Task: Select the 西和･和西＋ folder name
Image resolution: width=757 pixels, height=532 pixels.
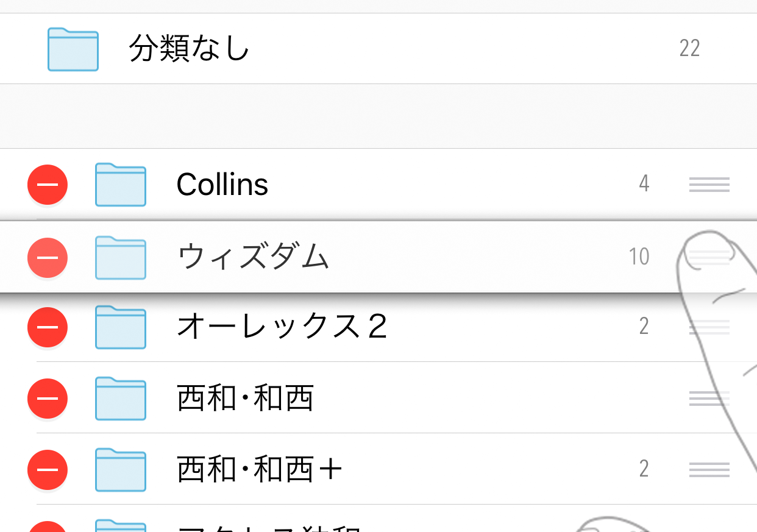Action: click(260, 469)
